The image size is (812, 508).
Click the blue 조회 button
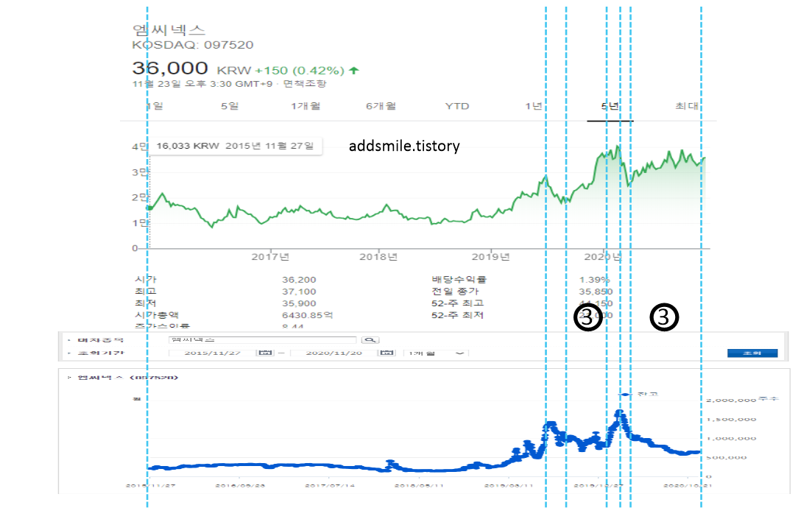tap(752, 353)
